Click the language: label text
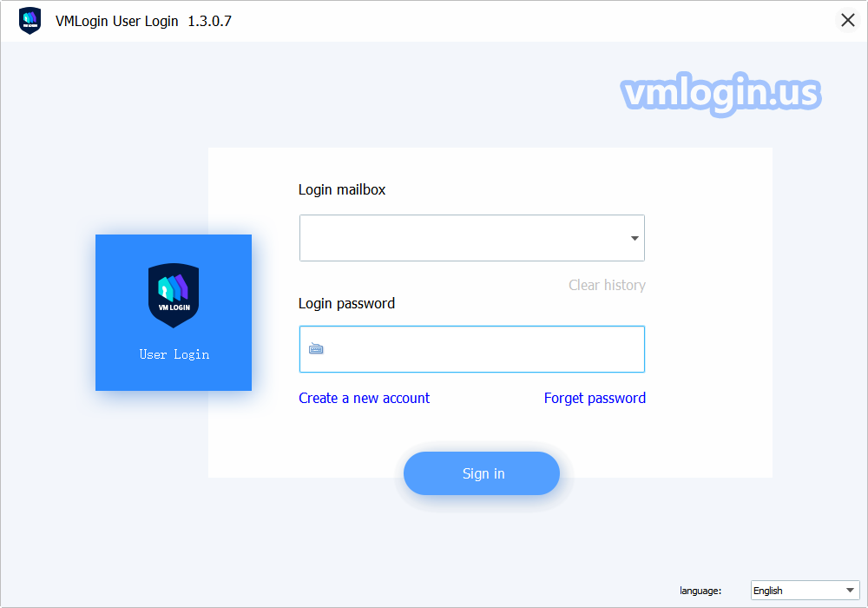 (700, 591)
